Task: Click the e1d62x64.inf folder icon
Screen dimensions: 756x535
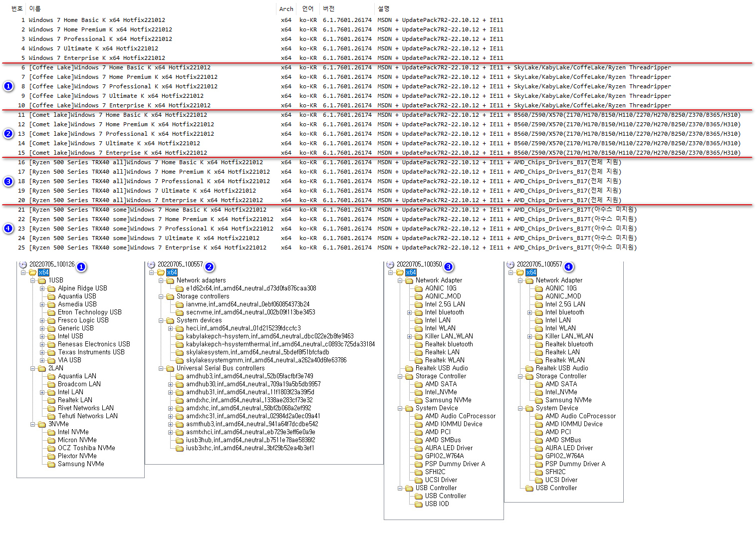Action: 180,288
